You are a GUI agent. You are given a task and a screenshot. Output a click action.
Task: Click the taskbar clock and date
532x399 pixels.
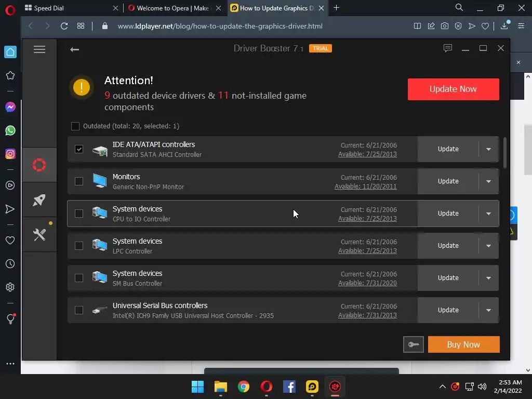coord(508,387)
